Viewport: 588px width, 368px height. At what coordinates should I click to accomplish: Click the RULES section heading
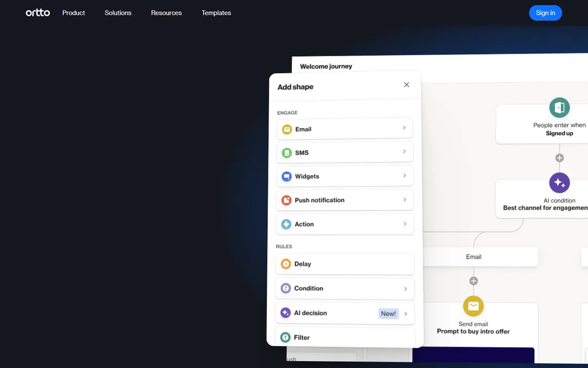pos(284,247)
